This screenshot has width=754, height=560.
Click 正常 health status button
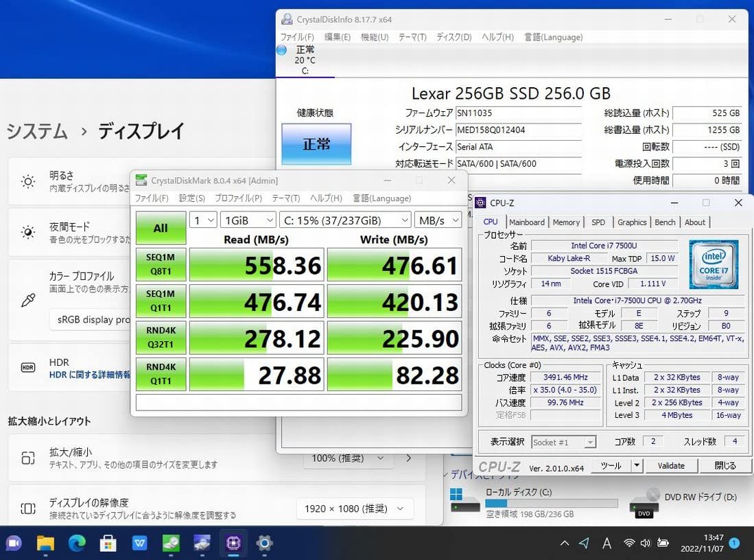(x=316, y=144)
